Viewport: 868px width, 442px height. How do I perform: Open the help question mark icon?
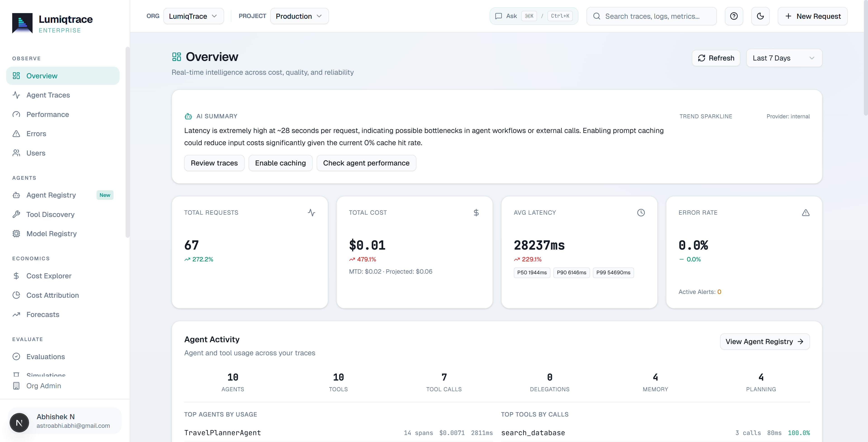[734, 16]
